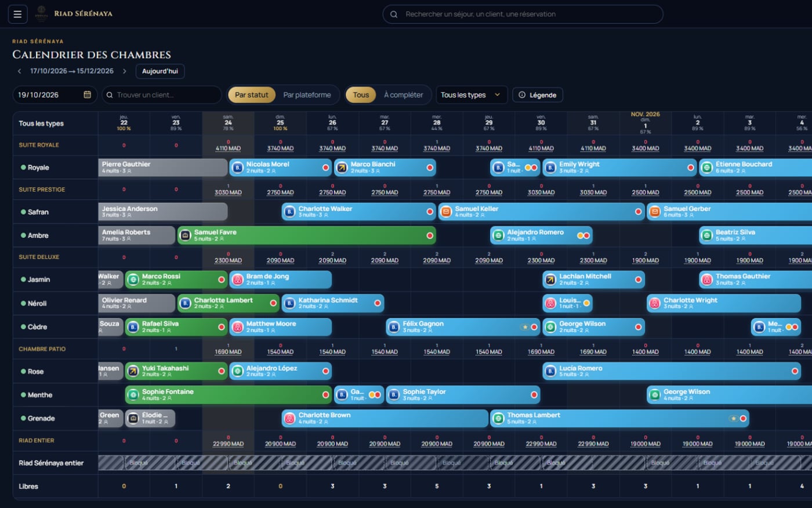Go to the previous date range
Image resolution: width=812 pixels, height=508 pixels.
tap(19, 71)
